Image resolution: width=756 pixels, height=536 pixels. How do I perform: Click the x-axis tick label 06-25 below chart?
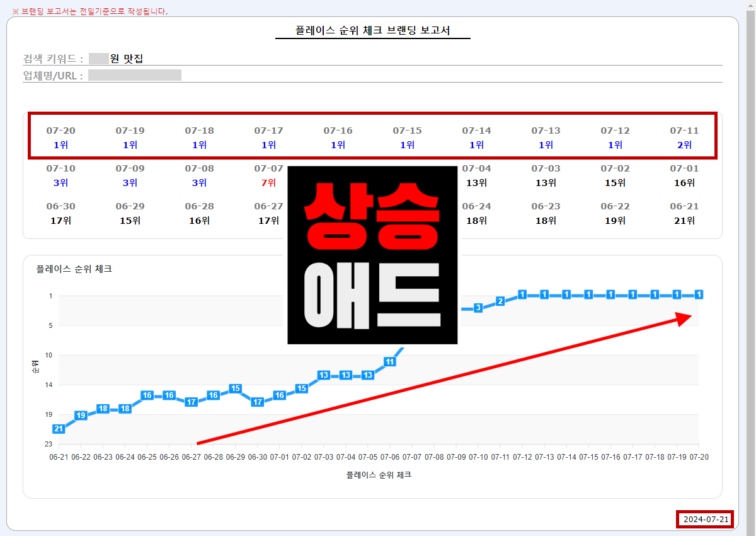147,457
